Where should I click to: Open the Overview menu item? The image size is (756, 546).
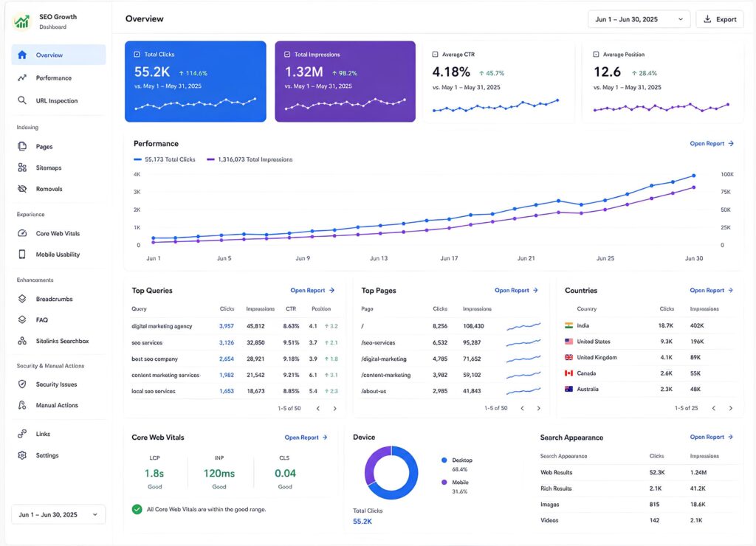[x=58, y=55]
